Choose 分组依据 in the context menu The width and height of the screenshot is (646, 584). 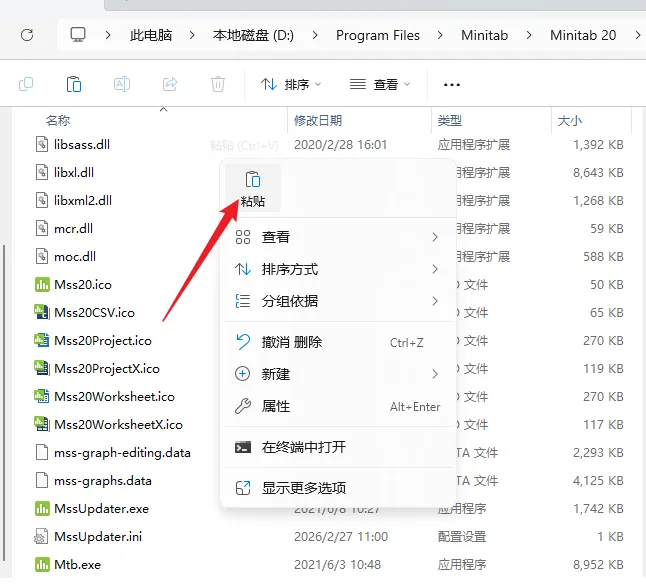point(338,301)
